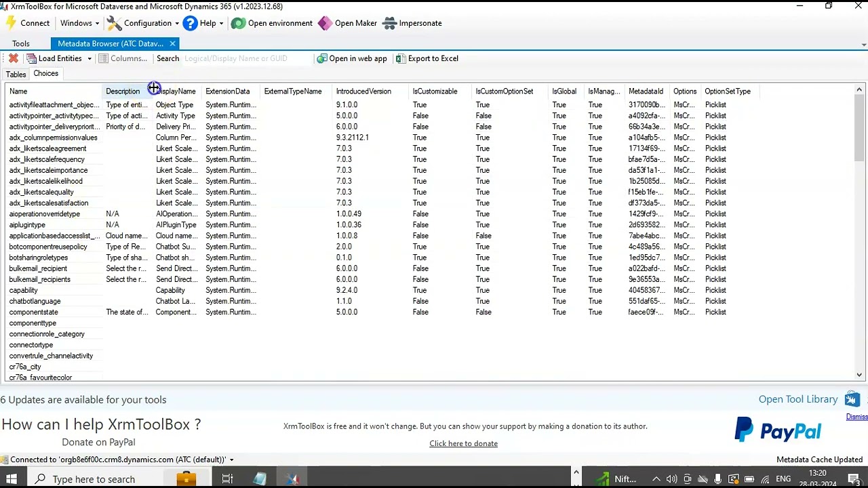Expand the connection status dropdown arrow
The image size is (868, 488).
[x=231, y=460]
